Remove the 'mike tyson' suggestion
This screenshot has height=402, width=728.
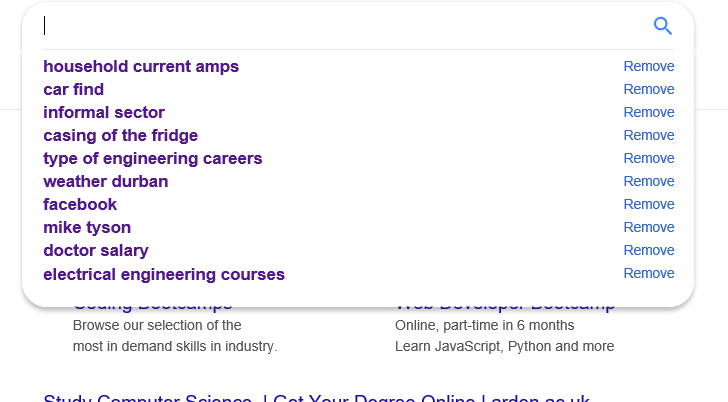[648, 228]
